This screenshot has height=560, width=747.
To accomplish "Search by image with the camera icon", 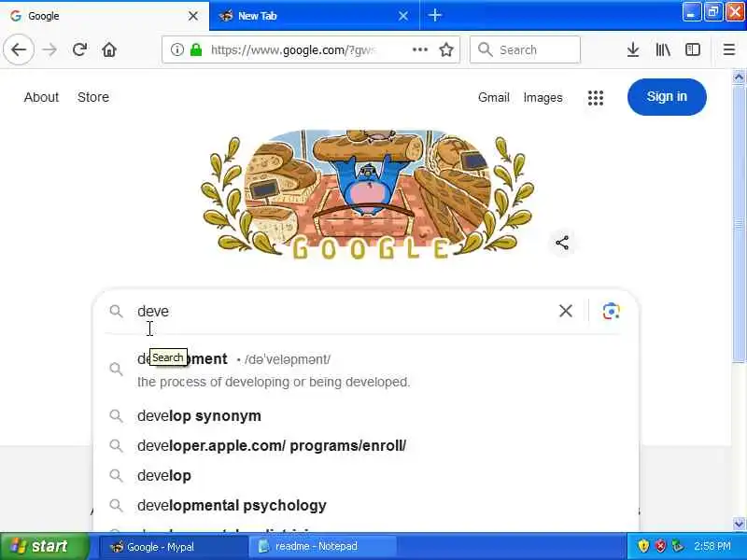I will tap(611, 311).
